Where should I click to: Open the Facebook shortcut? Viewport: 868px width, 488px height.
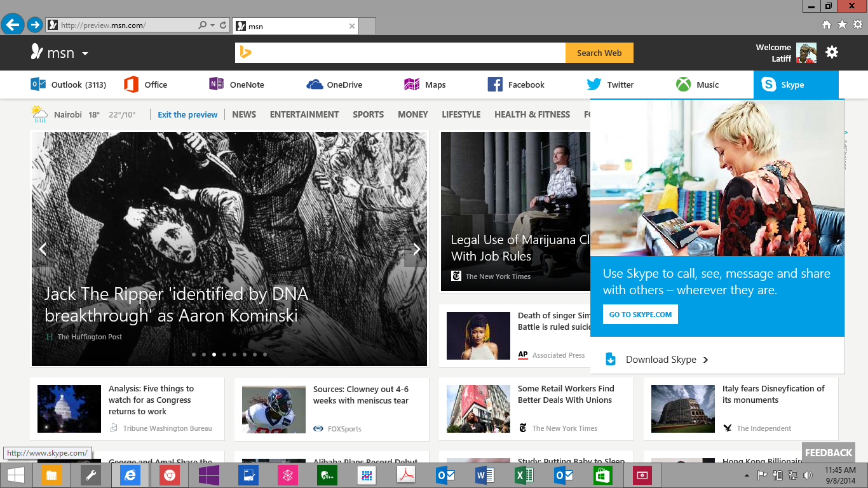click(516, 85)
